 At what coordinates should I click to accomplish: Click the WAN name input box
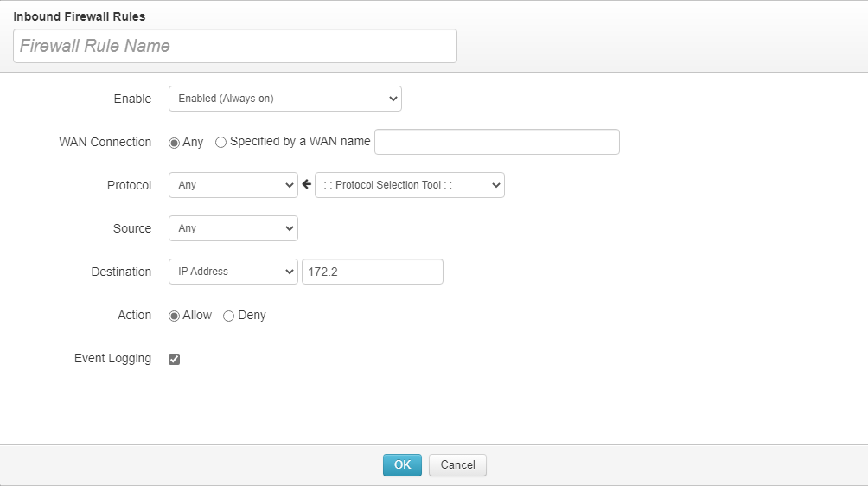click(x=496, y=142)
